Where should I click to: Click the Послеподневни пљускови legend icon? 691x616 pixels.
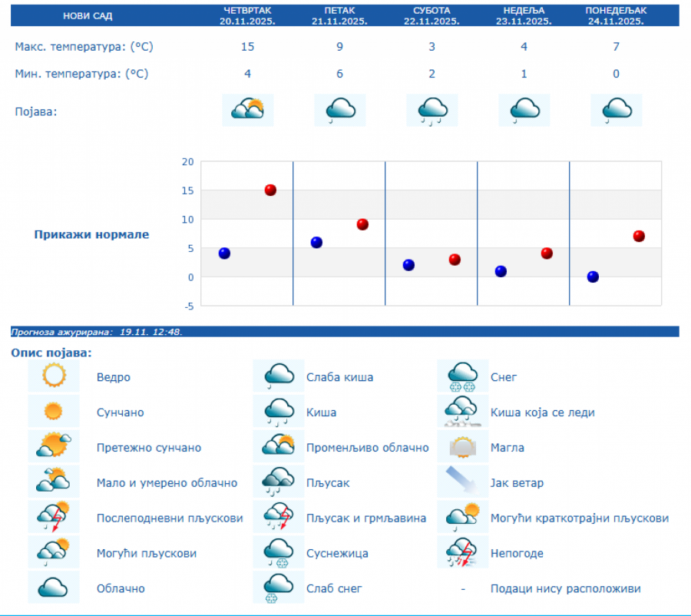(x=54, y=518)
